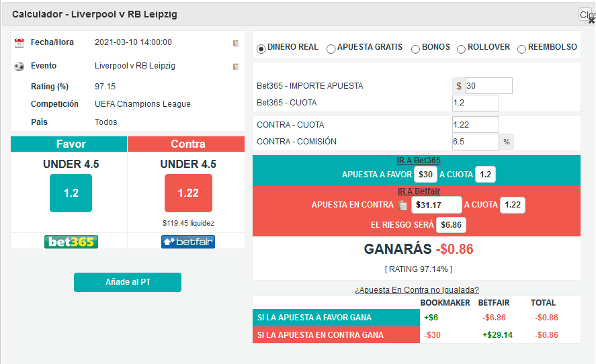Focus the Bet365 IMPORTE APUESTA input field
This screenshot has width=596, height=364.
[x=488, y=86]
